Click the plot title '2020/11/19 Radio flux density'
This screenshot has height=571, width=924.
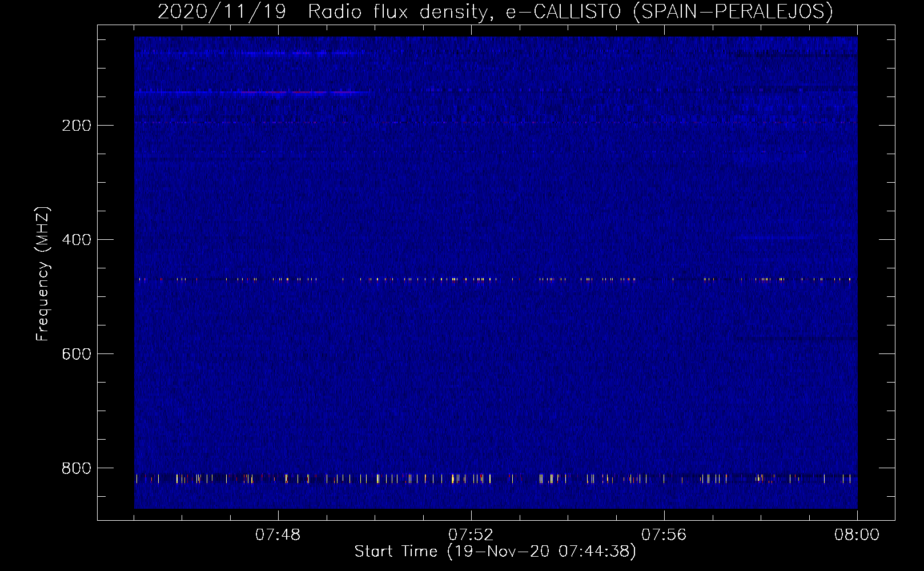pyautogui.click(x=495, y=11)
